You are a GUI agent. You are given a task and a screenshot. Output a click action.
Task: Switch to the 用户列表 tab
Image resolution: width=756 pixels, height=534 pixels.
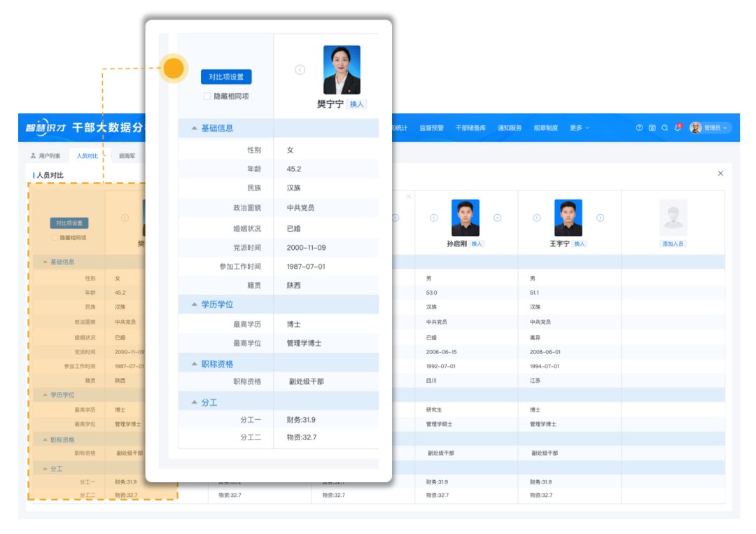(45, 155)
